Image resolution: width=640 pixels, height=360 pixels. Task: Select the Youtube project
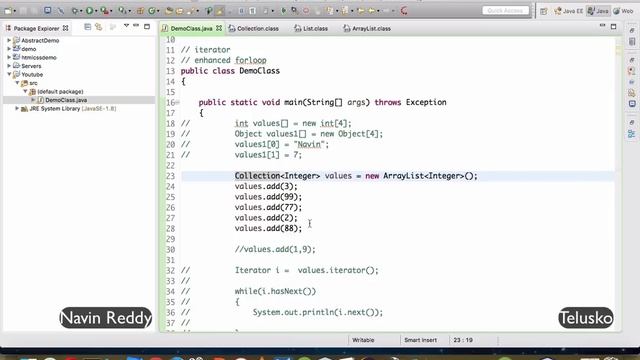click(32, 74)
